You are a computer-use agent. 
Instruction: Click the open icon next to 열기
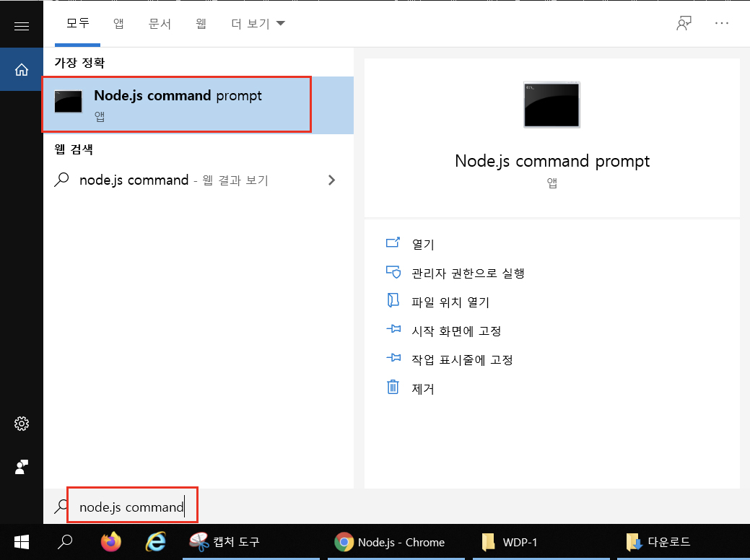click(393, 242)
